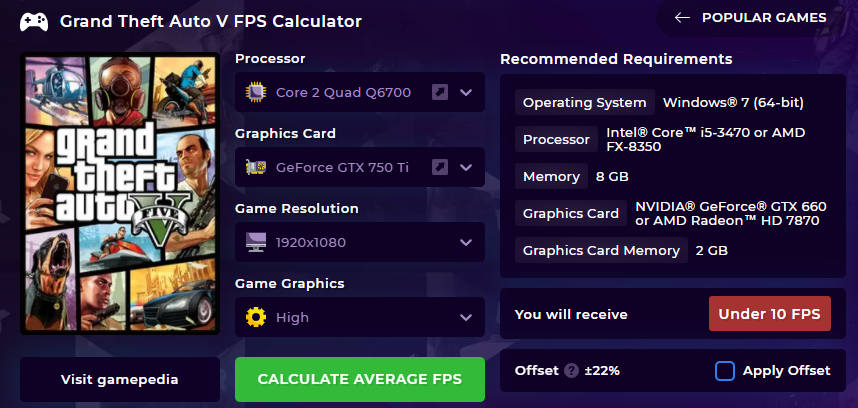The width and height of the screenshot is (858, 408).
Task: Click the back arrow beside Popular Games
Action: click(x=682, y=18)
